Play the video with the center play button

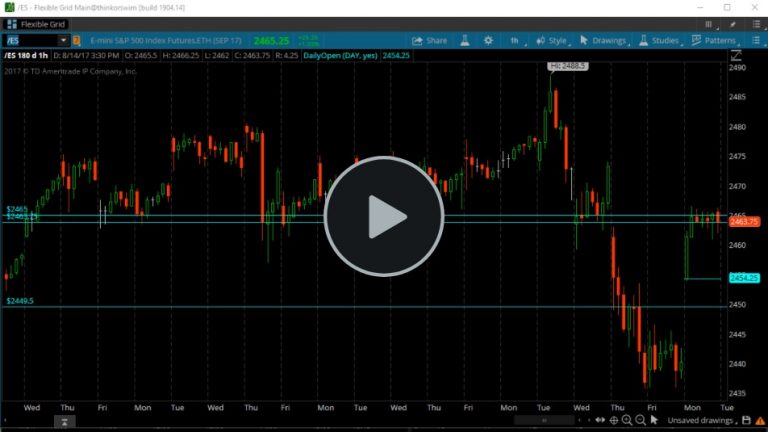pos(383,216)
